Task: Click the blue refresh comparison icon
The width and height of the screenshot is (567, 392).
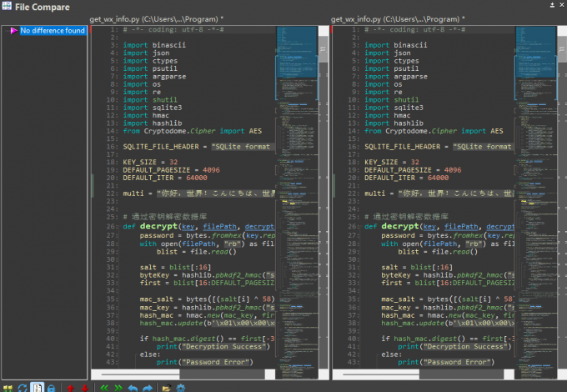Action: coord(23,389)
